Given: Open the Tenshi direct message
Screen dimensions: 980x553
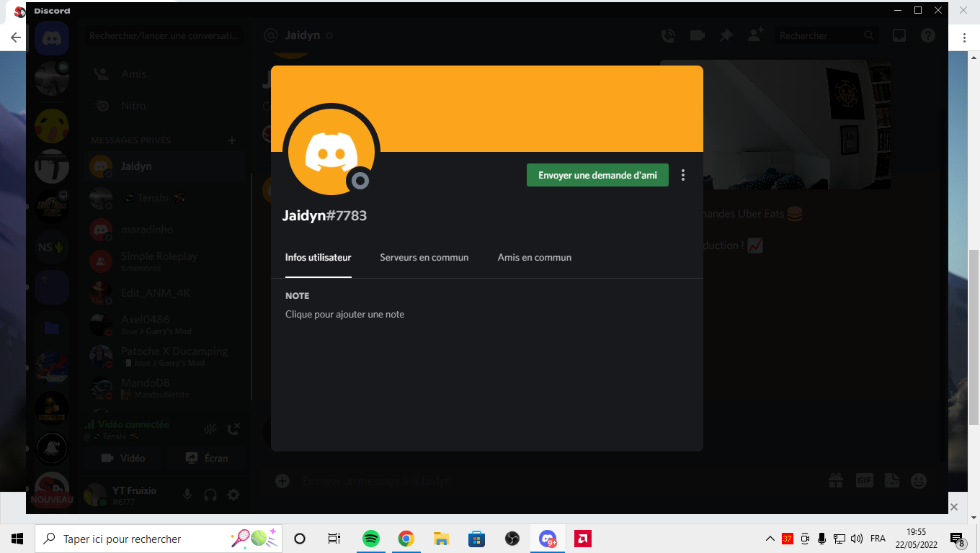Looking at the screenshot, I should tap(164, 198).
